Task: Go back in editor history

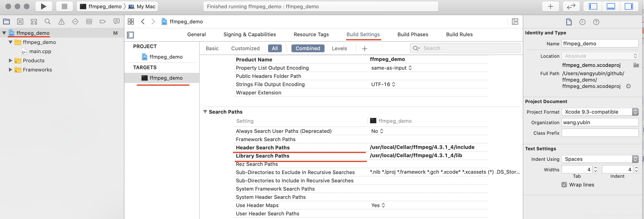Action: click(143, 22)
